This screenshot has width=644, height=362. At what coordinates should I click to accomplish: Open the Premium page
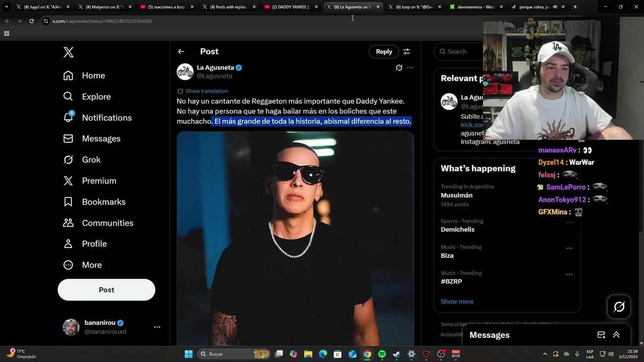90,180
